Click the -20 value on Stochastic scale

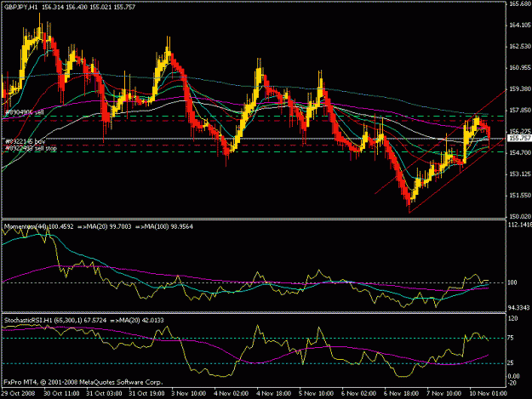click(512, 383)
